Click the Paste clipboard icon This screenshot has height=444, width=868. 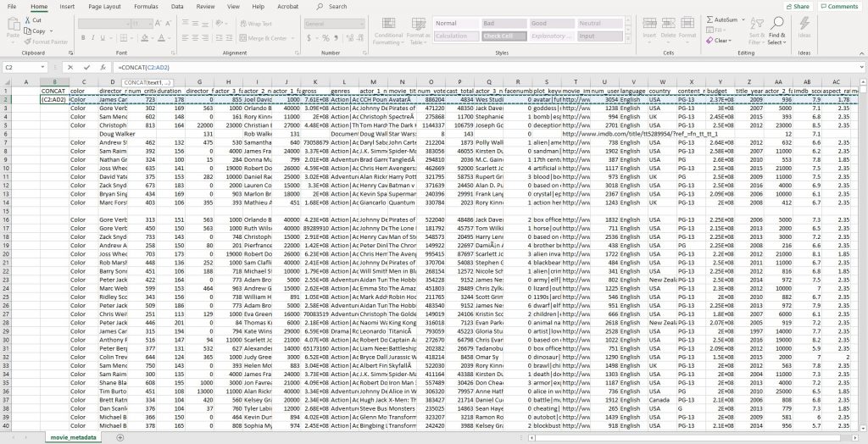pos(13,25)
